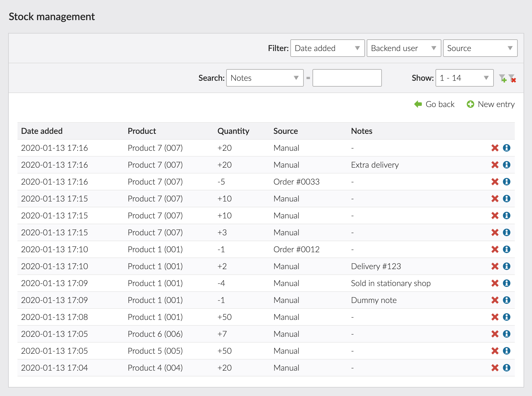532x396 pixels.
Task: Show info for Order #0012 entry
Action: pos(507,249)
